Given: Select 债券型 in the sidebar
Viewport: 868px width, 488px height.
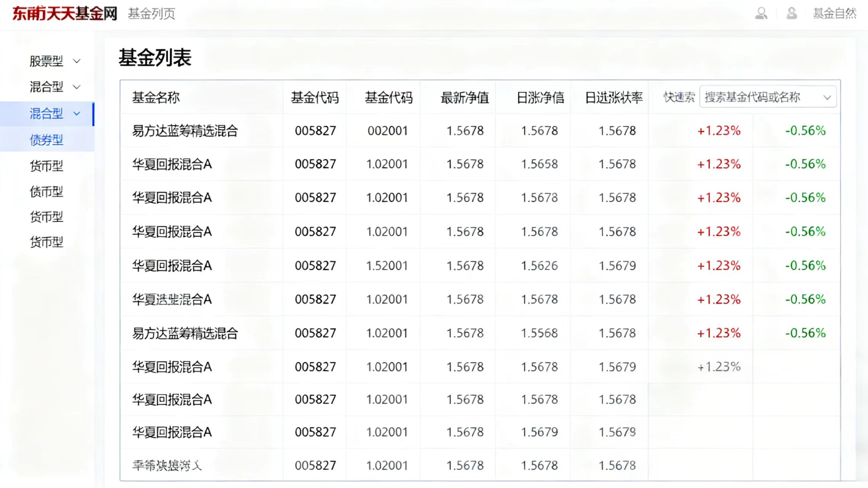Looking at the screenshot, I should (x=47, y=140).
